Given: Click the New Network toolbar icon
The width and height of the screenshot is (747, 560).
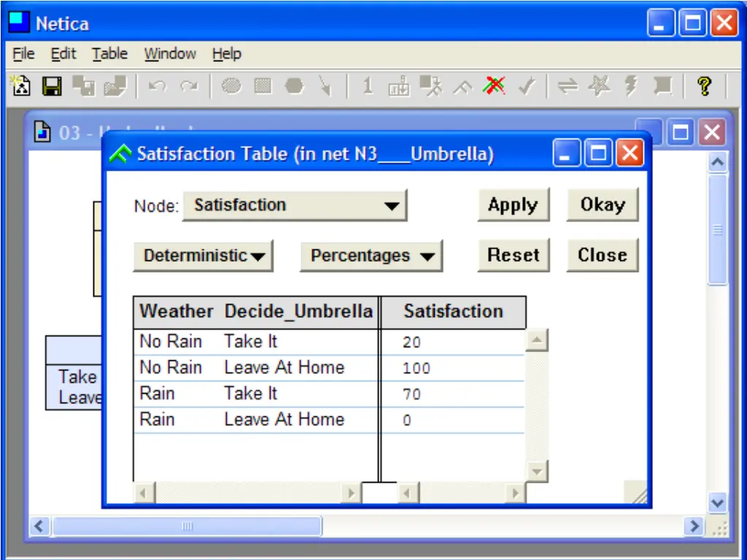Looking at the screenshot, I should click(21, 86).
